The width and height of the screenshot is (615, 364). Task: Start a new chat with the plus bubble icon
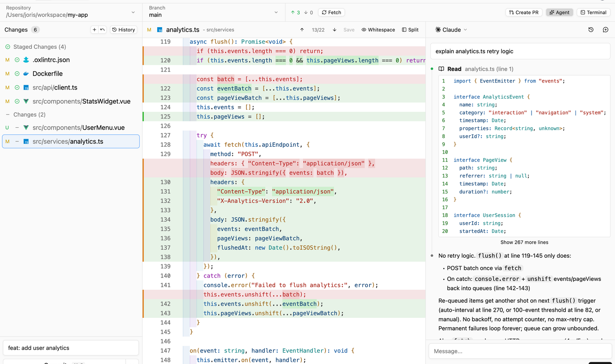(x=605, y=30)
